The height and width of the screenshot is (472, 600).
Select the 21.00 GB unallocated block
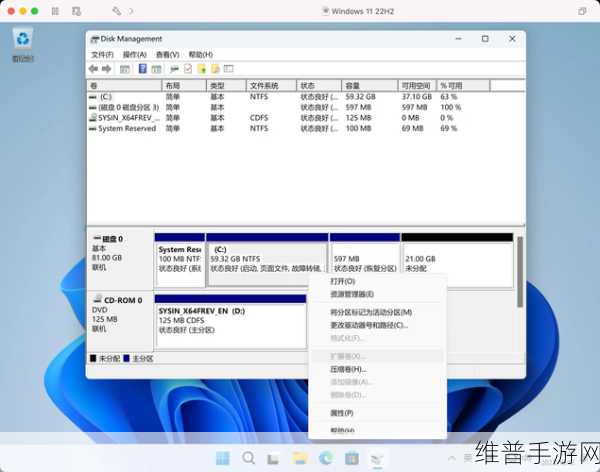click(x=457, y=260)
